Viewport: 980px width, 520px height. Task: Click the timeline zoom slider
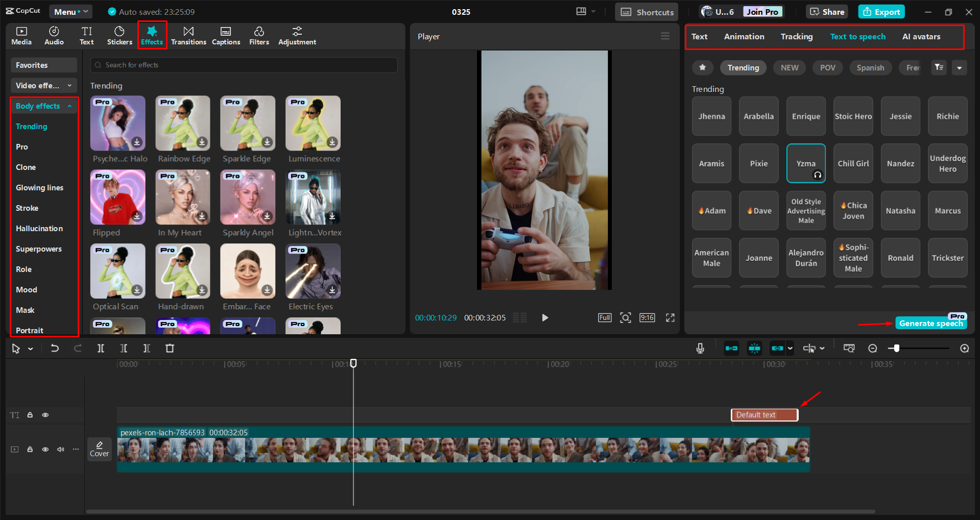pos(896,348)
